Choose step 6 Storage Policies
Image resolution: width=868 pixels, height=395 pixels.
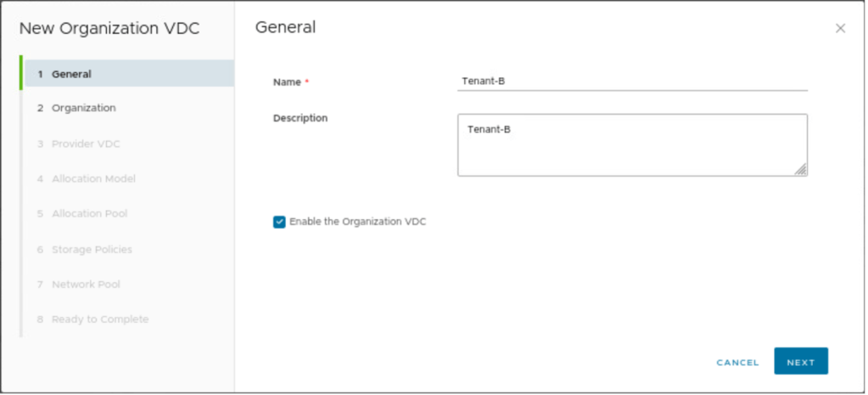(x=92, y=250)
